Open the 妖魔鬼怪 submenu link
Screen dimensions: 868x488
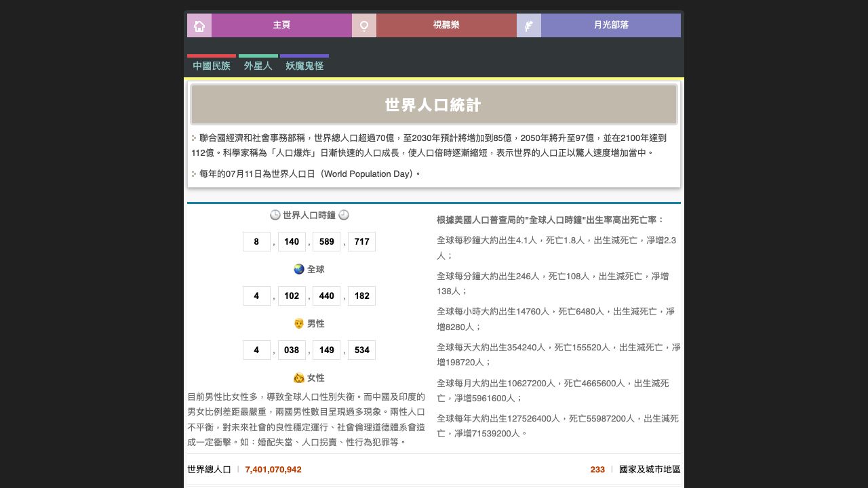304,66
